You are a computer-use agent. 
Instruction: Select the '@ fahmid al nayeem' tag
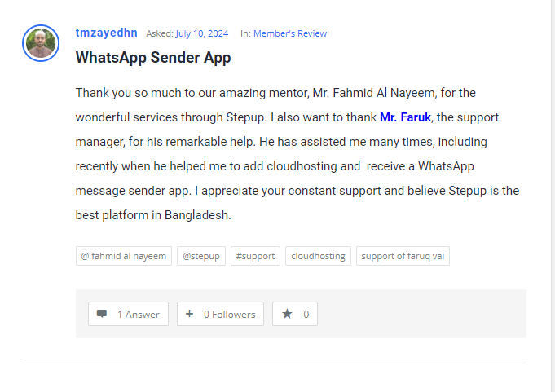[x=124, y=256]
